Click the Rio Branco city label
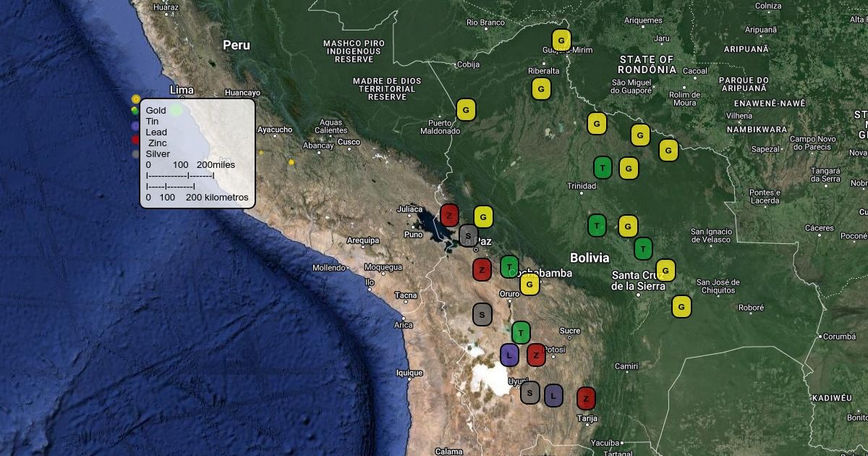Screen dimensions: 868x456 [x=485, y=22]
